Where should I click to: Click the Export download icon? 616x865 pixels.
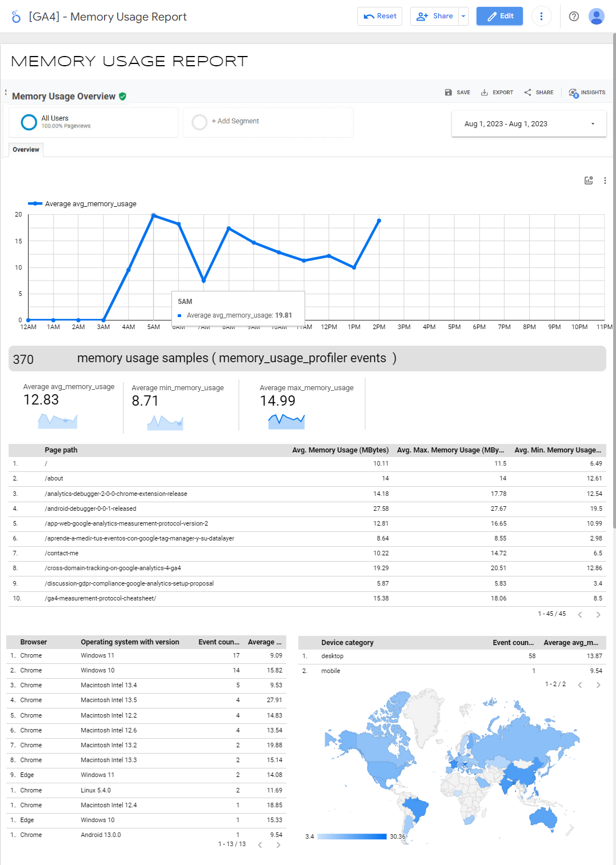[x=485, y=93]
